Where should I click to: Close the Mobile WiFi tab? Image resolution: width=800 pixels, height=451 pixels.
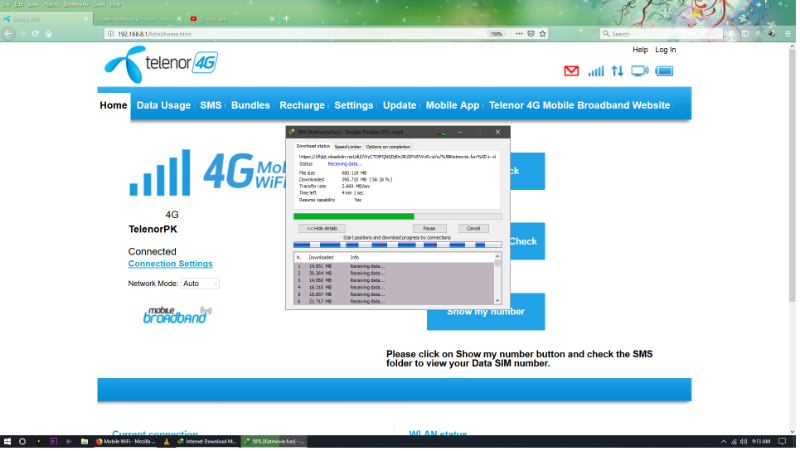tap(86, 19)
